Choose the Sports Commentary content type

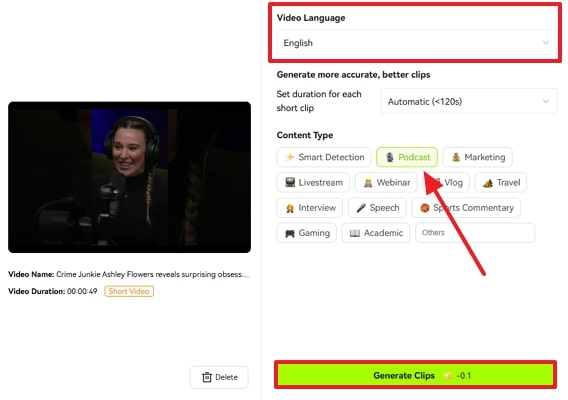tap(466, 208)
